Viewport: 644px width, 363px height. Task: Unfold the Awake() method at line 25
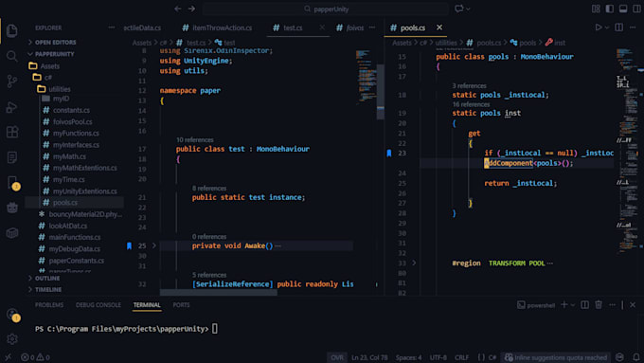pyautogui.click(x=154, y=245)
